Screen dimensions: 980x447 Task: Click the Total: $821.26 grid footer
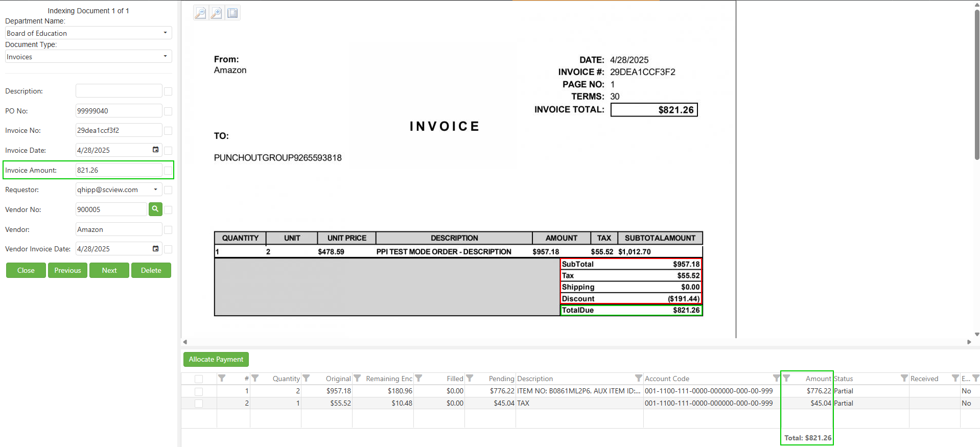coord(808,438)
